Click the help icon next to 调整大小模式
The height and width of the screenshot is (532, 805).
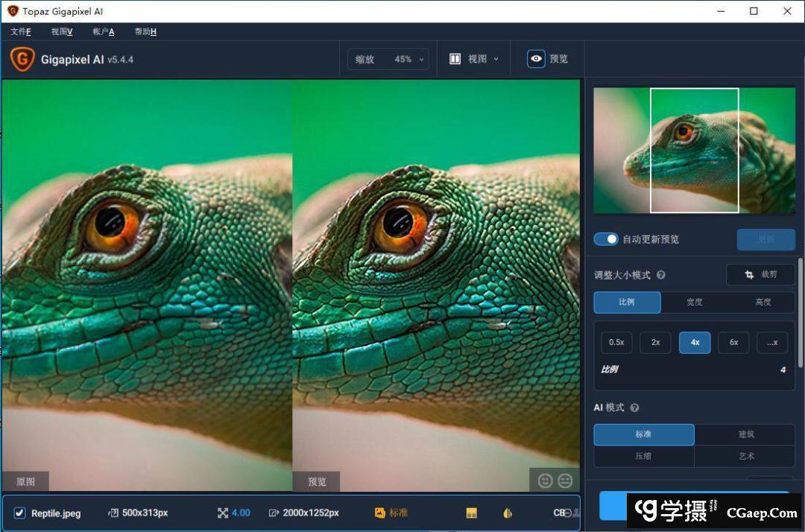coord(661,275)
